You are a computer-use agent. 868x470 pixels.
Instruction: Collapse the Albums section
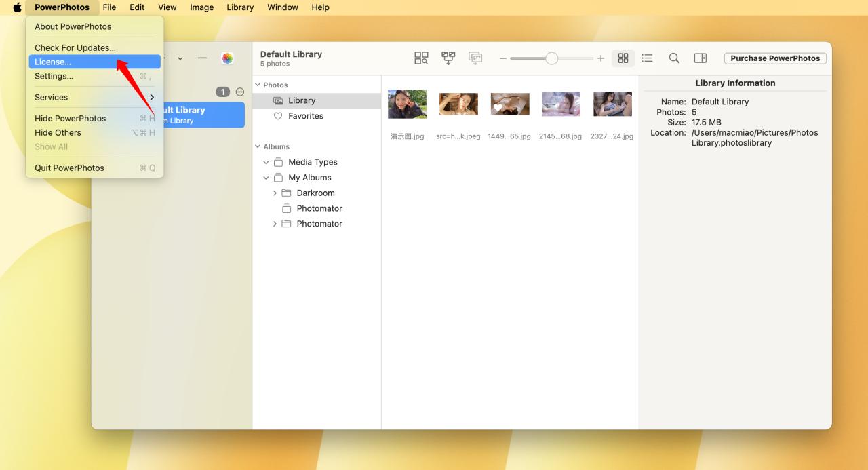(258, 146)
